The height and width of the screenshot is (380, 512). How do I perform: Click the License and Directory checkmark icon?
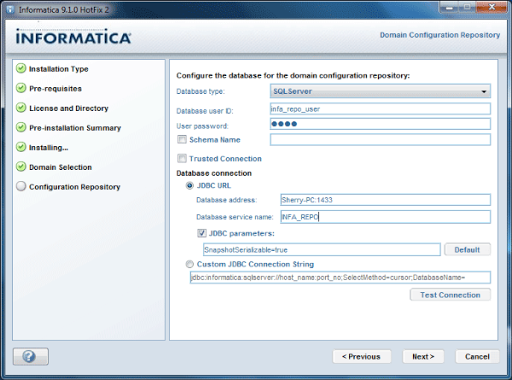[x=21, y=108]
